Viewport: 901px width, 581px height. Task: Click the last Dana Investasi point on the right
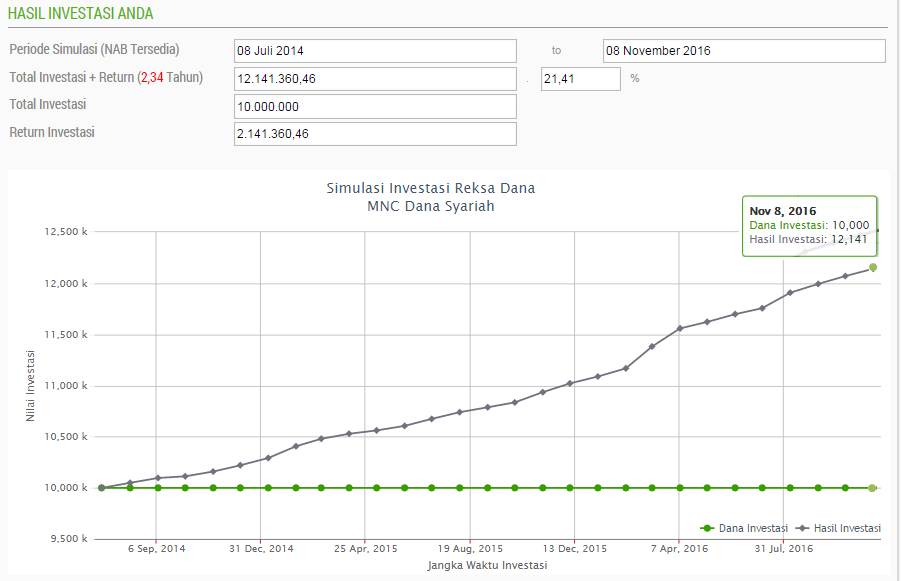873,488
